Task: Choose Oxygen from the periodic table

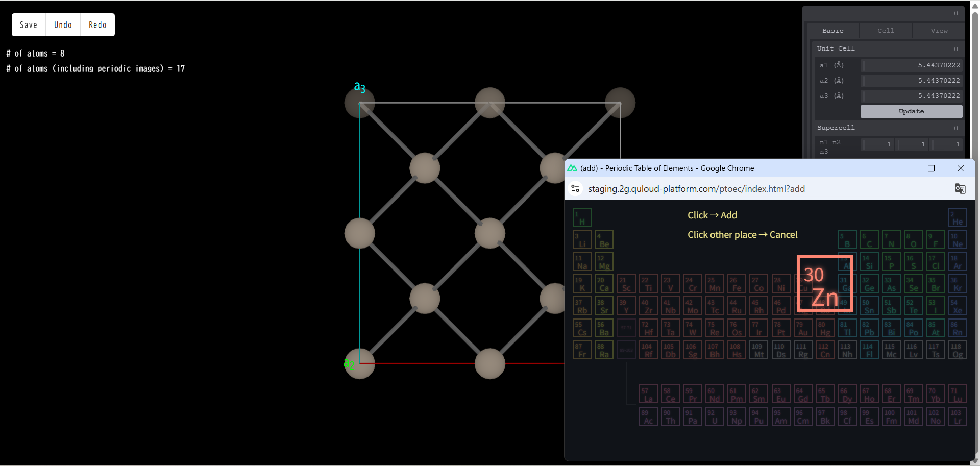Action: click(913, 240)
